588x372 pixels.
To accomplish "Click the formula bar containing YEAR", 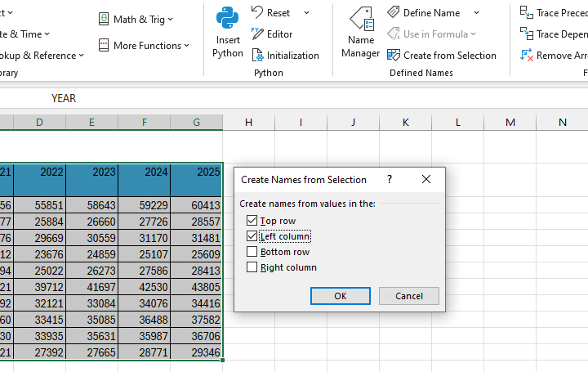I will pyautogui.click(x=294, y=98).
